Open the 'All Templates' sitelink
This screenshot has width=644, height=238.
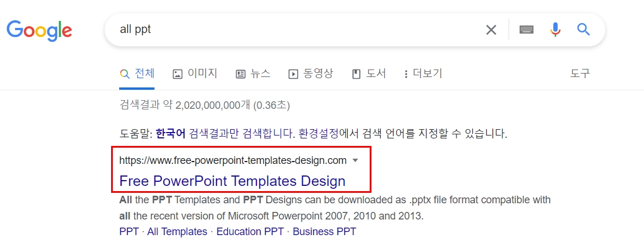(177, 232)
